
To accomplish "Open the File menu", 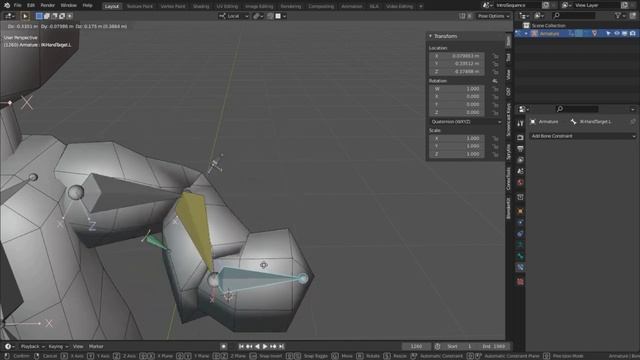I will tap(18, 5).
